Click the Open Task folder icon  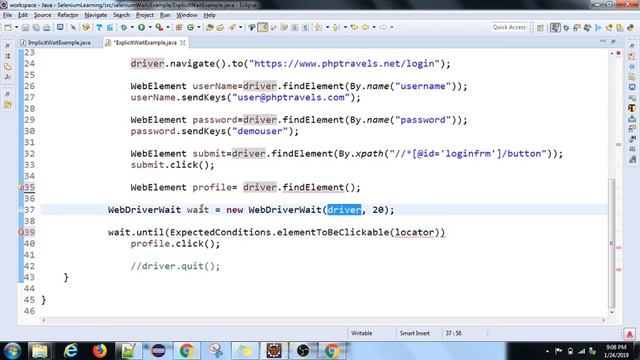pyautogui.click(x=220, y=27)
